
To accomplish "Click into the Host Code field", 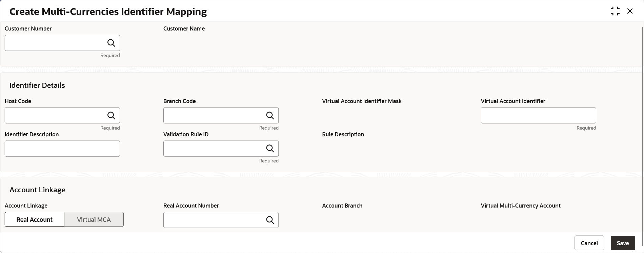I will [x=54, y=116].
